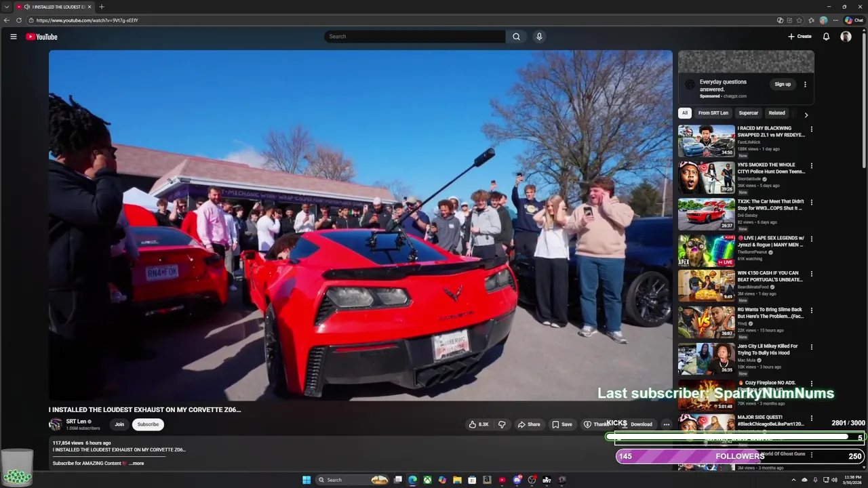Open WIN €150 CASH Portugal video title
This screenshot has height=488, width=868.
pyautogui.click(x=770, y=277)
